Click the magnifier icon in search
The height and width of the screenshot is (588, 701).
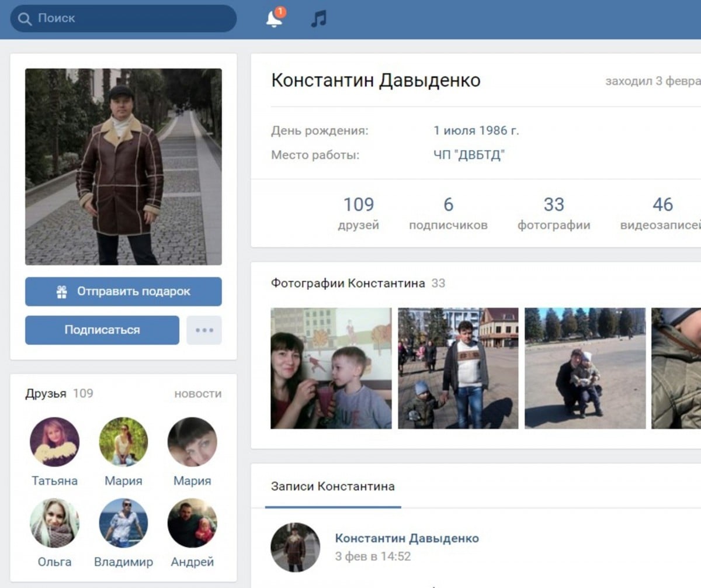[25, 19]
